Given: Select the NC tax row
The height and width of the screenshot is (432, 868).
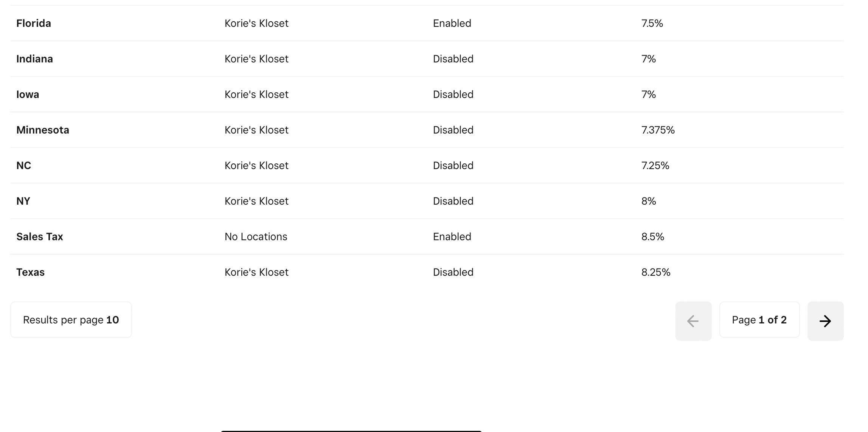Looking at the screenshot, I should point(427,165).
